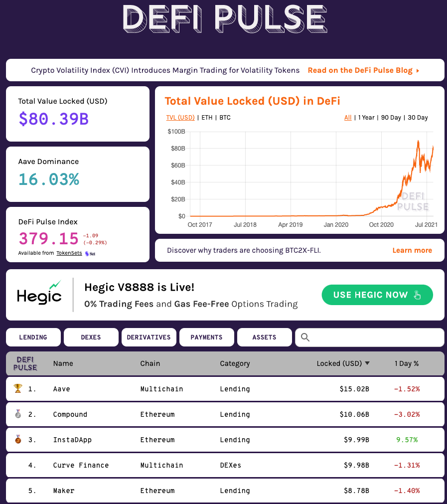Click the silver medal icon beside Compound

pyautogui.click(x=18, y=414)
